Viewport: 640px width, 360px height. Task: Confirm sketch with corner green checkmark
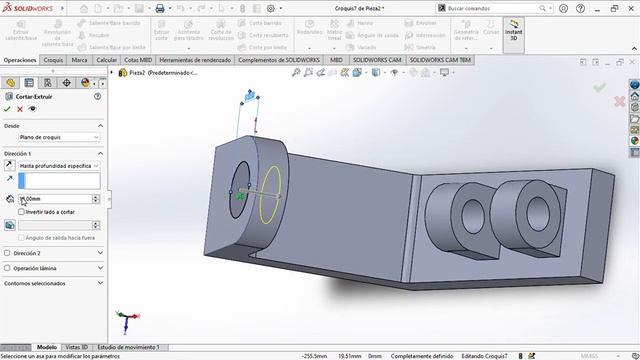(x=600, y=87)
